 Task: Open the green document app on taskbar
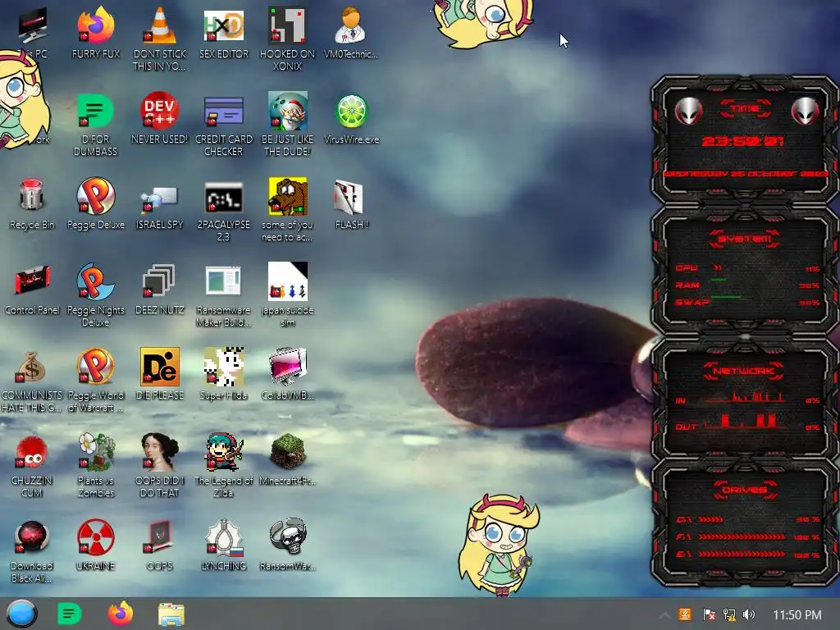pyautogui.click(x=70, y=614)
